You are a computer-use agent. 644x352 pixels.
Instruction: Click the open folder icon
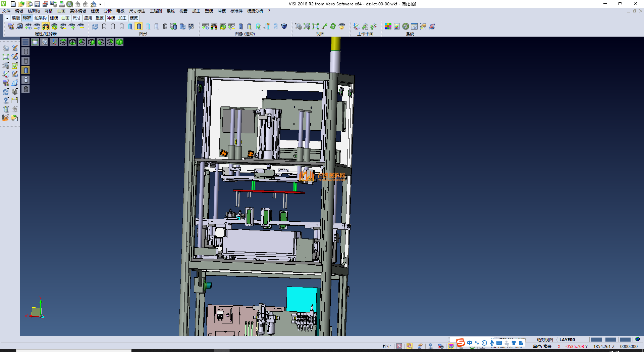point(21,4)
